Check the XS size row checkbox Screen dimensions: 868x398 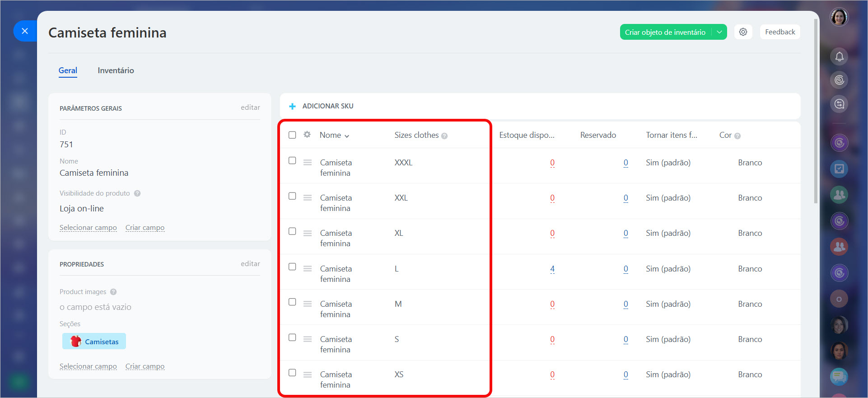[292, 373]
